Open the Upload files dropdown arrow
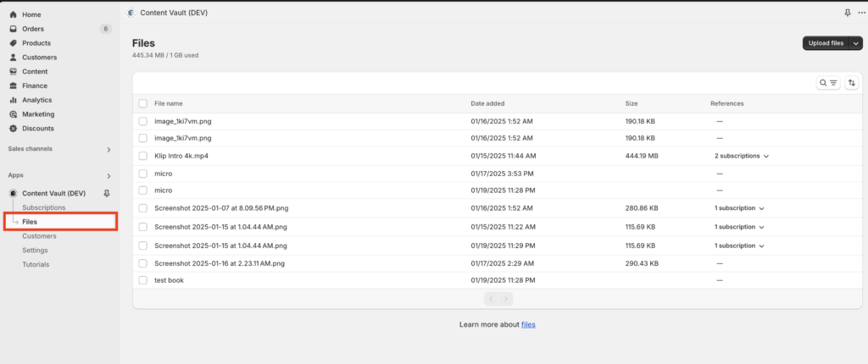The width and height of the screenshot is (868, 364). pyautogui.click(x=856, y=43)
